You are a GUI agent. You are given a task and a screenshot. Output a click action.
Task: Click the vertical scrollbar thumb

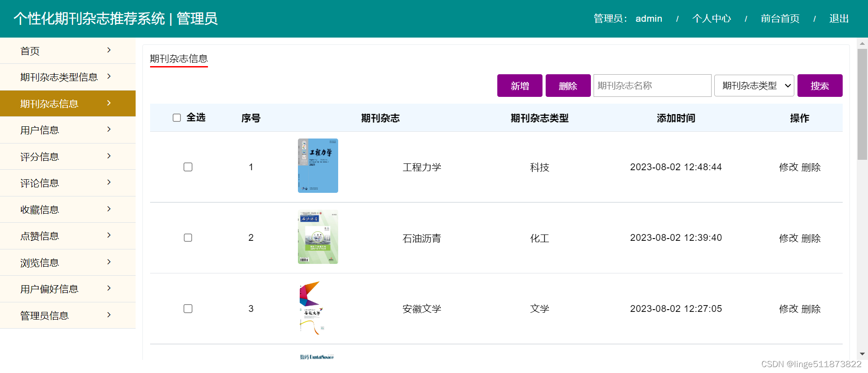(x=862, y=104)
